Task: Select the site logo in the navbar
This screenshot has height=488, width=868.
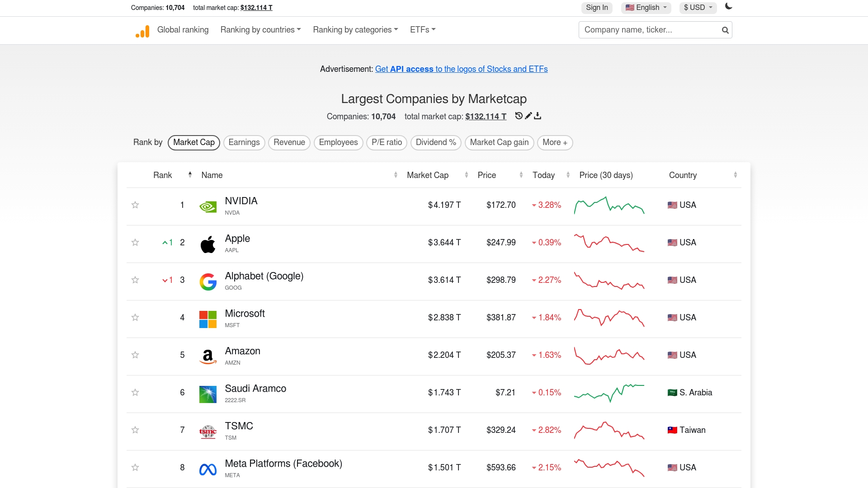Action: tap(142, 31)
